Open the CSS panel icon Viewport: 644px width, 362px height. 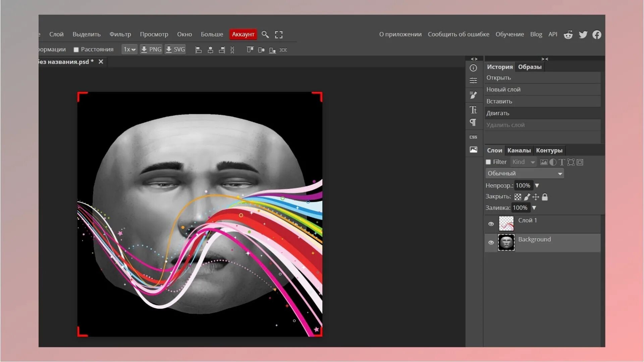473,137
